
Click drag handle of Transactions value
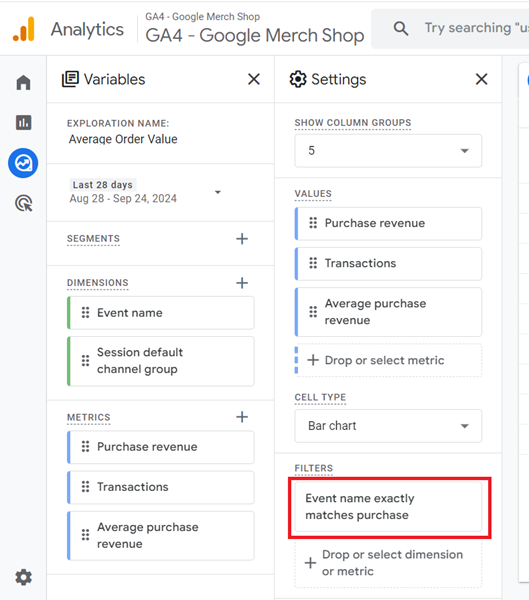pyautogui.click(x=313, y=263)
